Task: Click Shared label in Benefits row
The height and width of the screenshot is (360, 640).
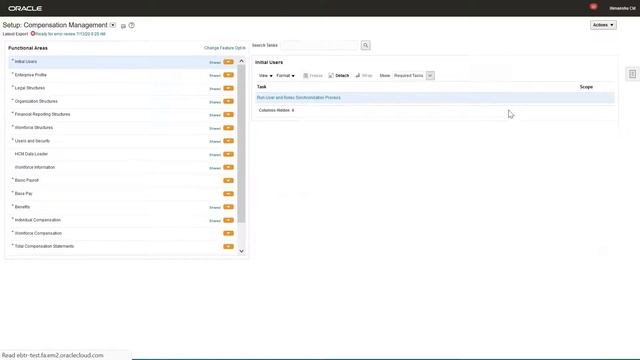Action: 215,207
